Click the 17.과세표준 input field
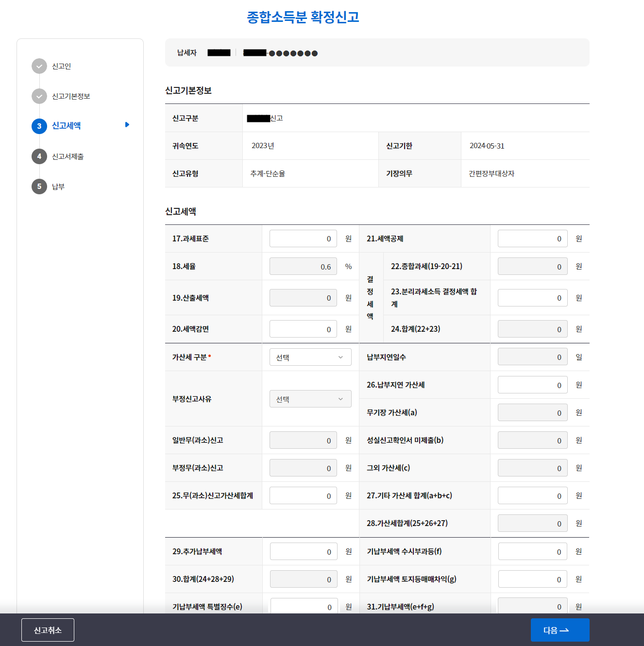 (303, 238)
